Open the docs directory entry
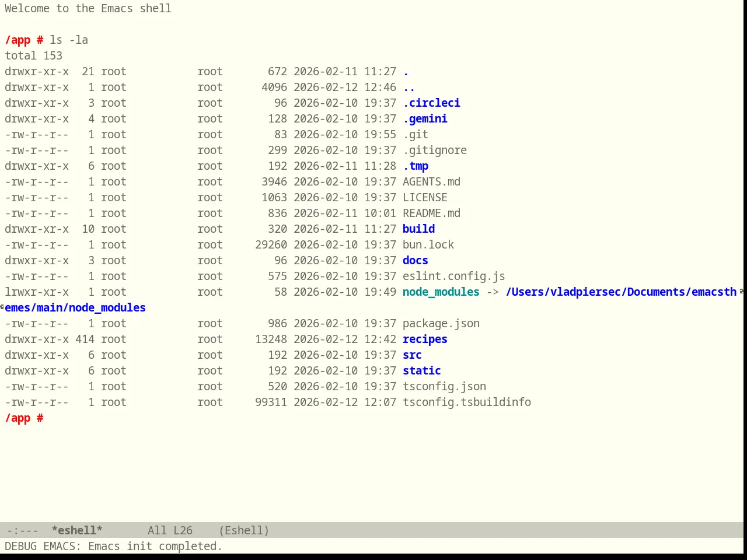Screen dimensions: 747x560 [416, 261]
